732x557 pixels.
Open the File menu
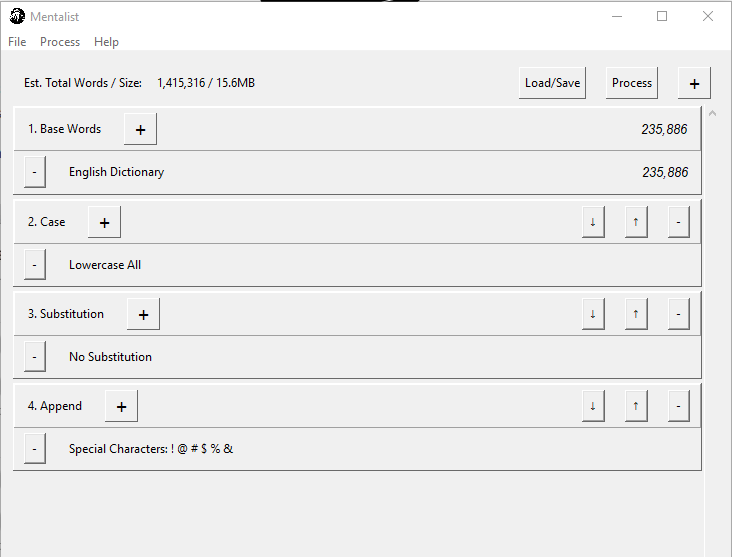click(x=17, y=42)
